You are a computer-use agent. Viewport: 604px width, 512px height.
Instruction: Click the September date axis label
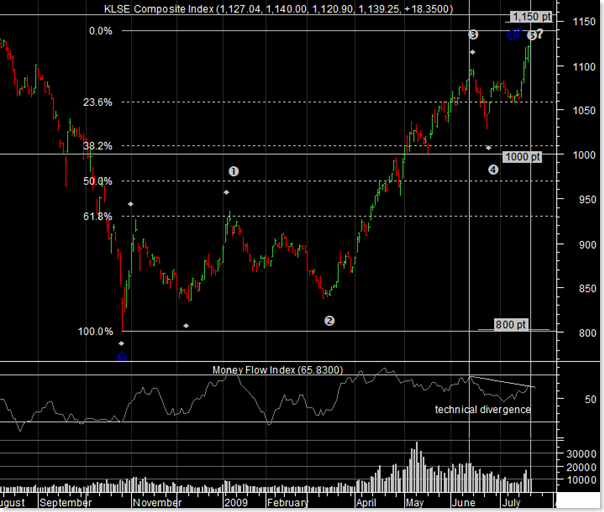[x=65, y=503]
